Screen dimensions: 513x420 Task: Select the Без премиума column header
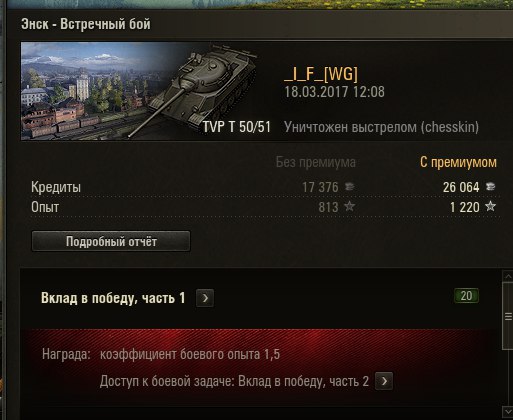pyautogui.click(x=315, y=162)
